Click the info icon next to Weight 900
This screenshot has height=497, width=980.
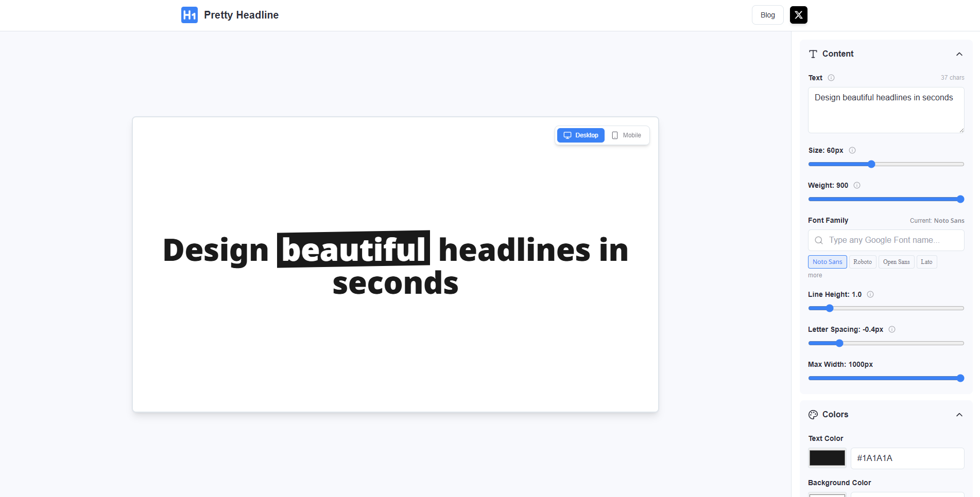pos(856,185)
